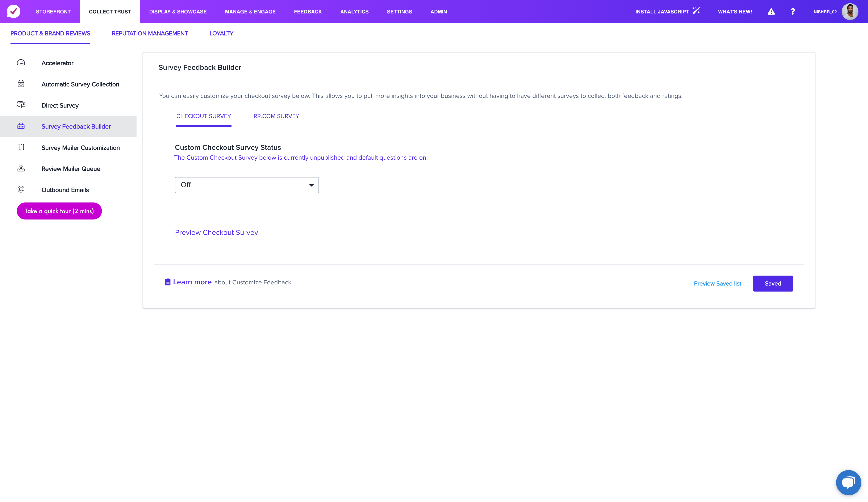This screenshot has width=868, height=502.
Task: Open the SETTINGS menu
Action: click(x=400, y=12)
